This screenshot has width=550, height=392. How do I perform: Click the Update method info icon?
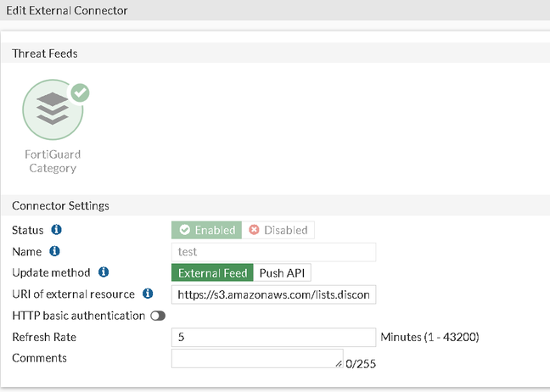[x=104, y=272]
